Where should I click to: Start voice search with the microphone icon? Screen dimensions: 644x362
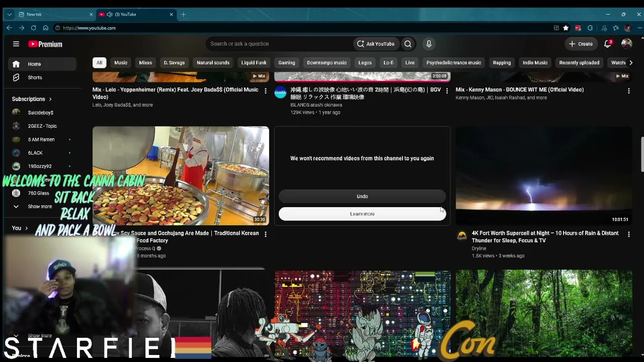point(429,44)
